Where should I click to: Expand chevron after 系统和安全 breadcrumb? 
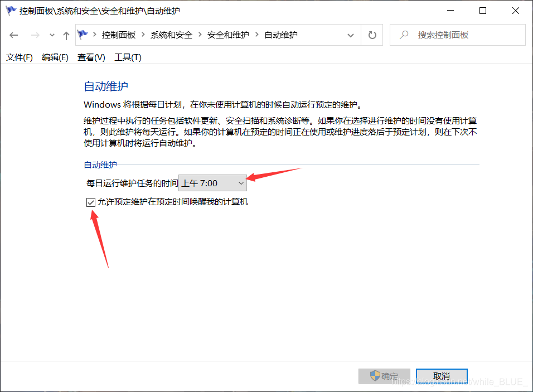point(200,35)
